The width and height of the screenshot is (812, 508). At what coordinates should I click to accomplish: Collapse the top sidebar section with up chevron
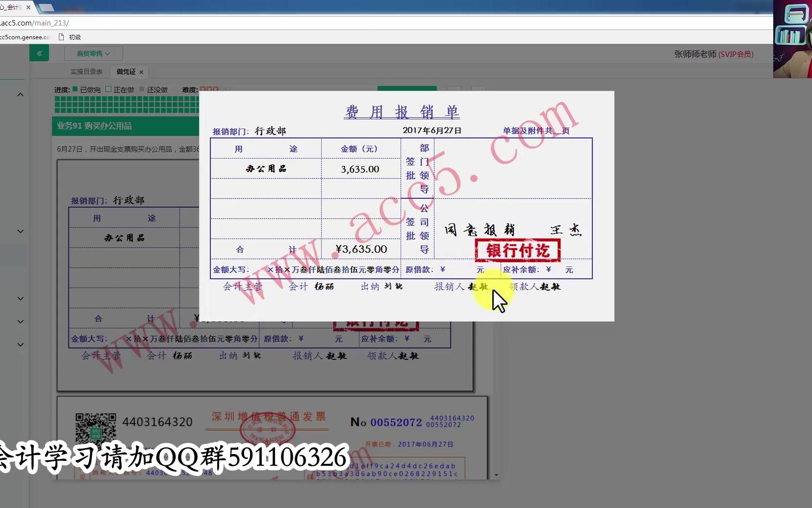(20, 95)
